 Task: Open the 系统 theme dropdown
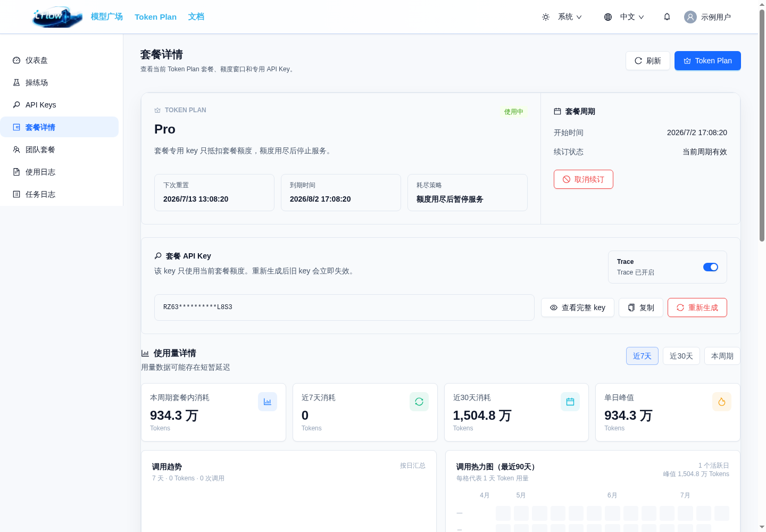click(x=570, y=17)
